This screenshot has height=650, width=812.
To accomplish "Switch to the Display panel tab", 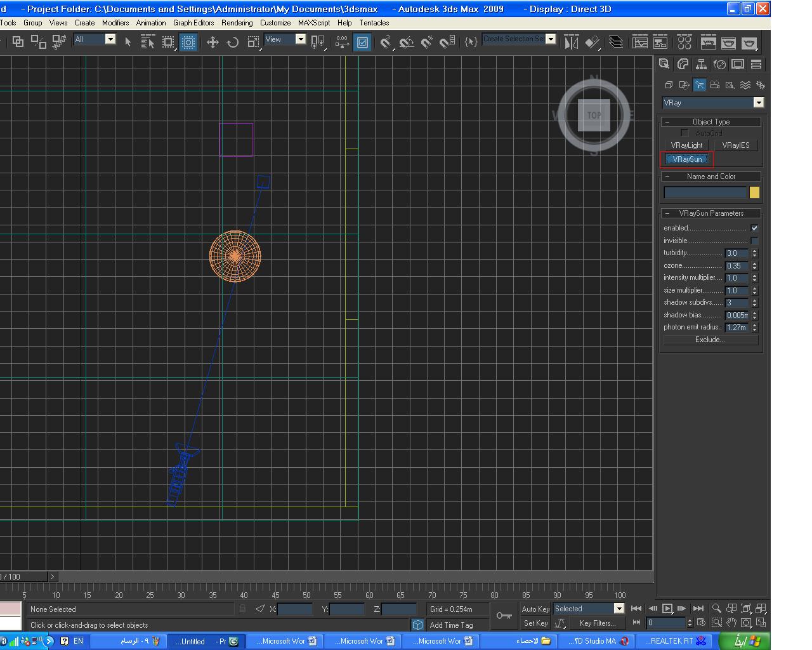I will [x=738, y=64].
